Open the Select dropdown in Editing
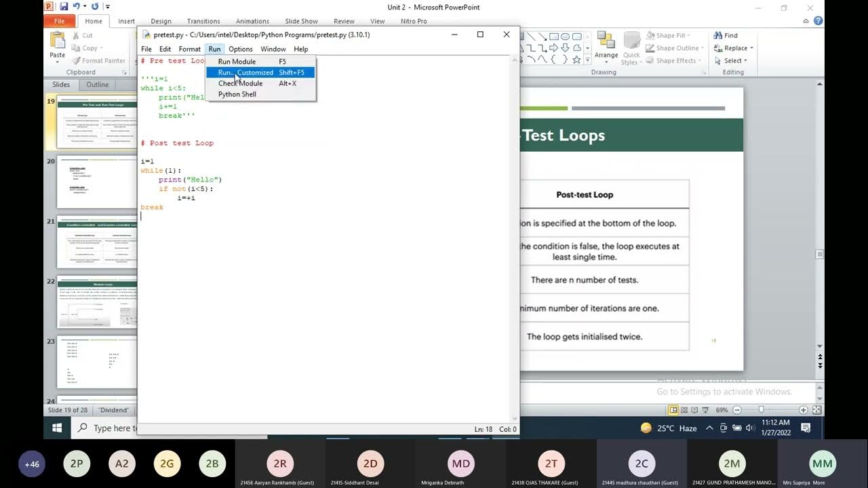Viewport: 868px width, 488px height. point(730,60)
